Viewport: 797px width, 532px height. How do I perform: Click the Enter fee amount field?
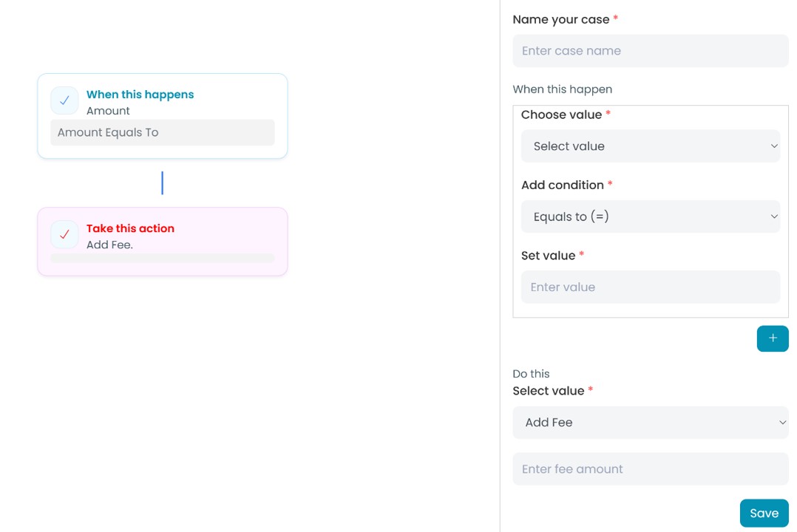point(650,469)
